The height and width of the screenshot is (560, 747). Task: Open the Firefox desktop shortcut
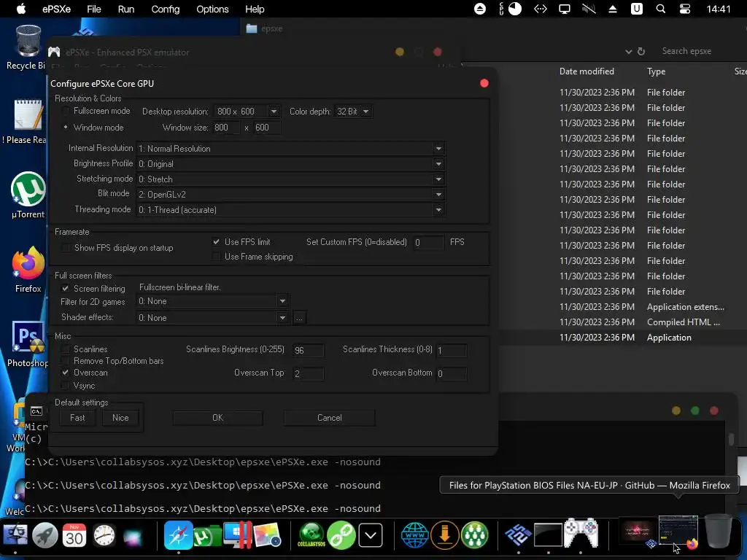pyautogui.click(x=28, y=270)
